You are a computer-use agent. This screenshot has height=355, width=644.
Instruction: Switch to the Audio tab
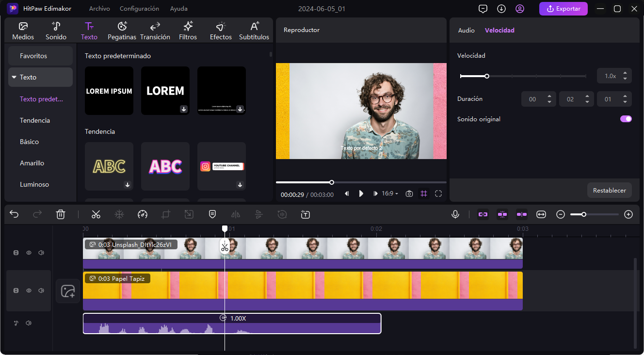tap(466, 30)
